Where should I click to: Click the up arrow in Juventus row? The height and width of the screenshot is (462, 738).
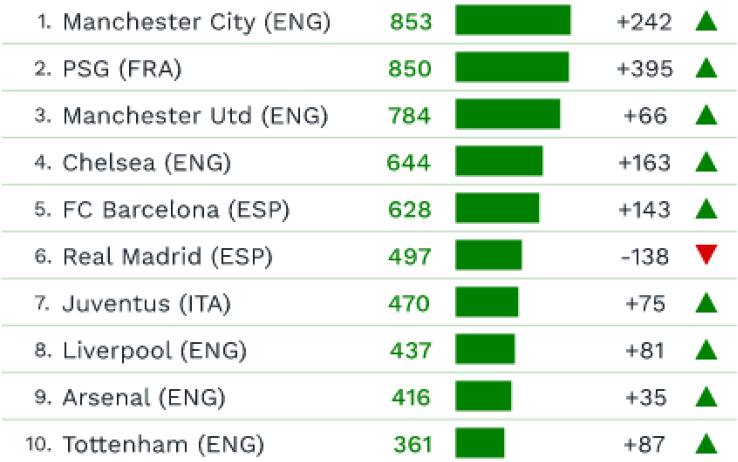pyautogui.click(x=707, y=303)
